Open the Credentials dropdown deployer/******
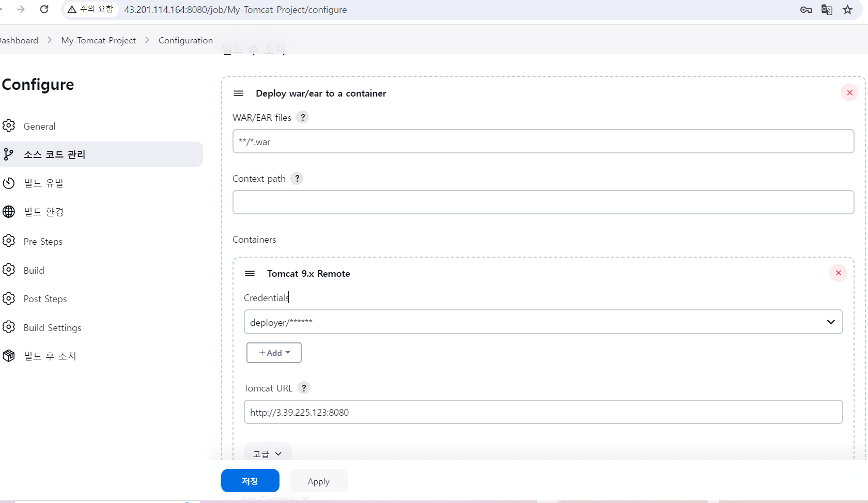 click(543, 322)
